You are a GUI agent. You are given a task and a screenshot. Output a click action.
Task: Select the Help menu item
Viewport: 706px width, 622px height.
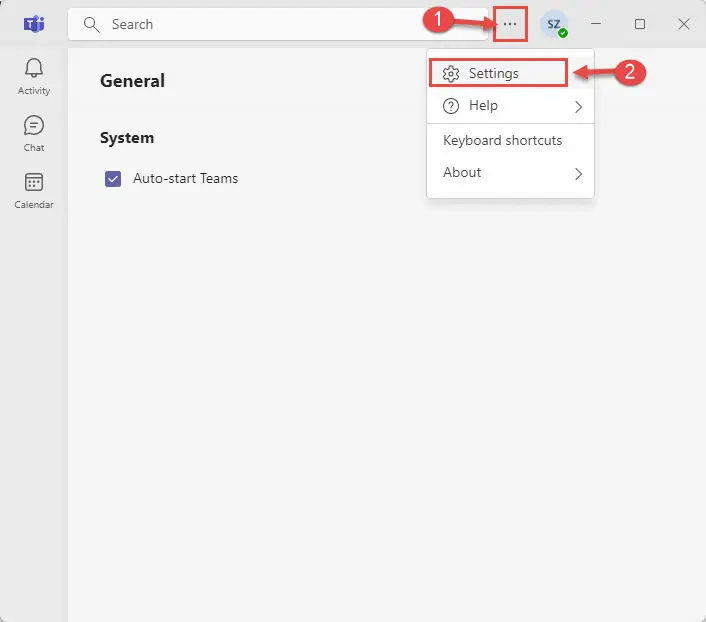click(x=510, y=106)
